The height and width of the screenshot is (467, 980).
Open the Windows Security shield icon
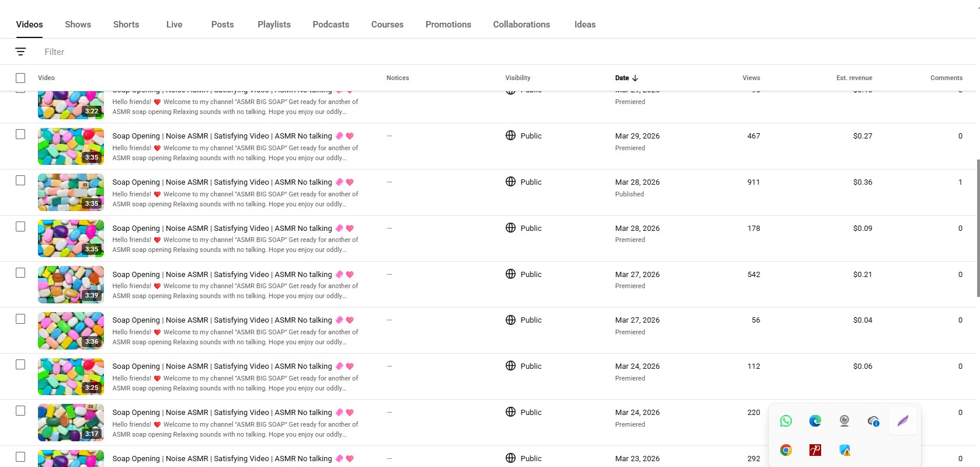(x=845, y=450)
